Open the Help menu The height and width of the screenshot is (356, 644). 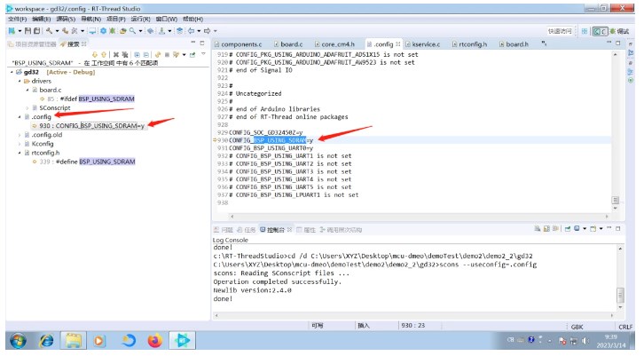(x=192, y=19)
